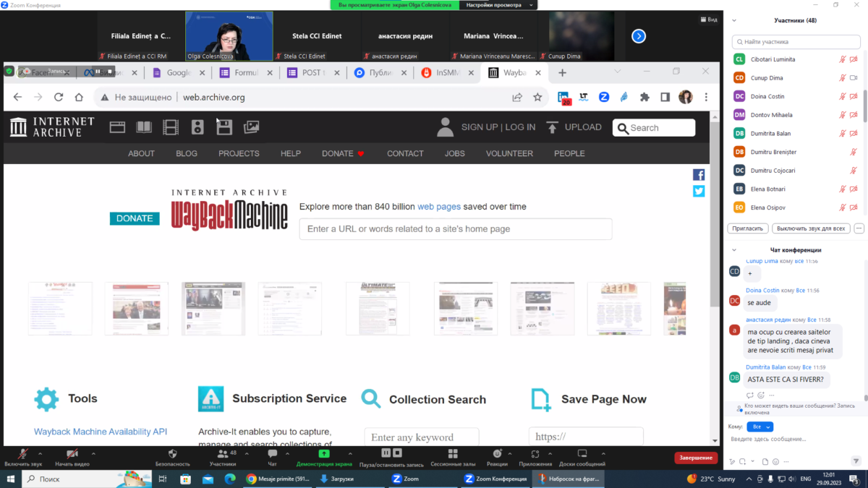This screenshot has height=488, width=868.
Task: Click the Пригласить button
Action: 748,228
